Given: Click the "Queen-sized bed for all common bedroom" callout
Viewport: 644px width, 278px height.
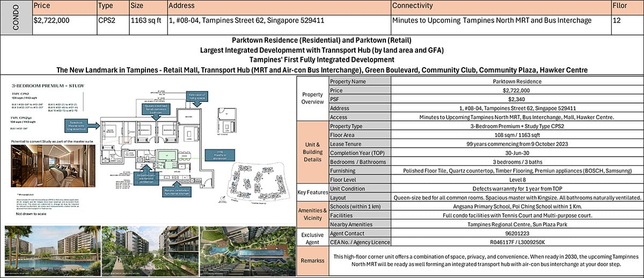Looking at the screenshot, I should point(156,109).
